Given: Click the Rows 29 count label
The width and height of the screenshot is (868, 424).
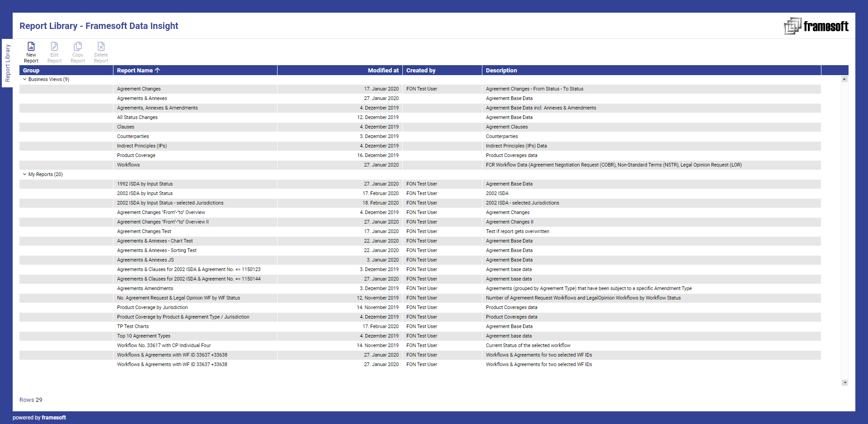Looking at the screenshot, I should tap(31, 400).
